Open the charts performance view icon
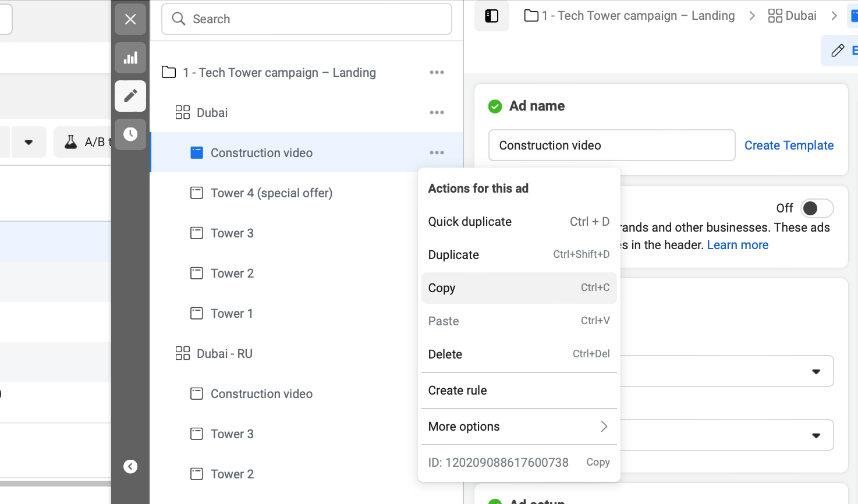Viewport: 858px width, 504px height. pos(130,58)
